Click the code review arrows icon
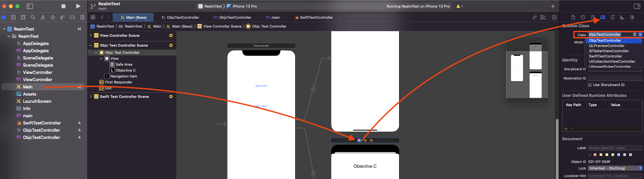This screenshot has height=179, width=644. [x=535, y=17]
